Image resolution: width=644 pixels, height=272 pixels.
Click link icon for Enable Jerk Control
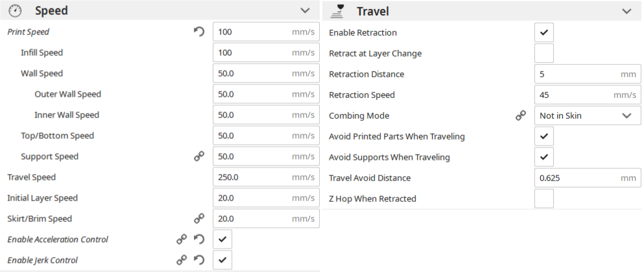point(182,260)
